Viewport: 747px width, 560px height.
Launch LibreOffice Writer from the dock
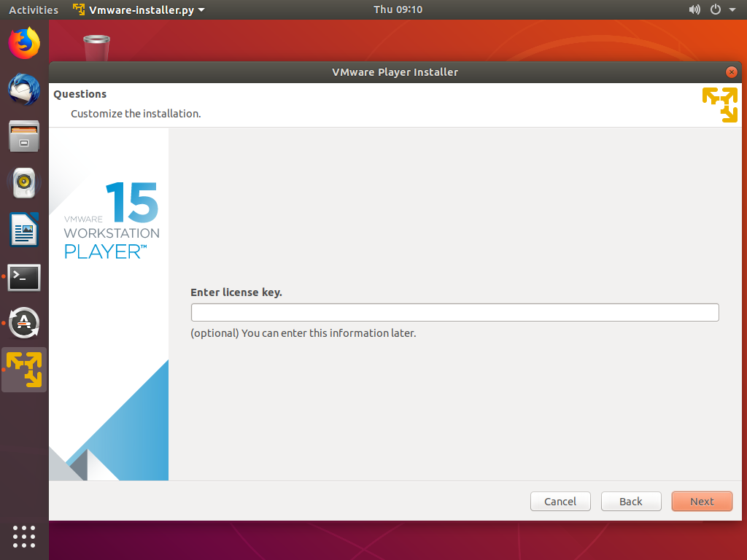24,230
